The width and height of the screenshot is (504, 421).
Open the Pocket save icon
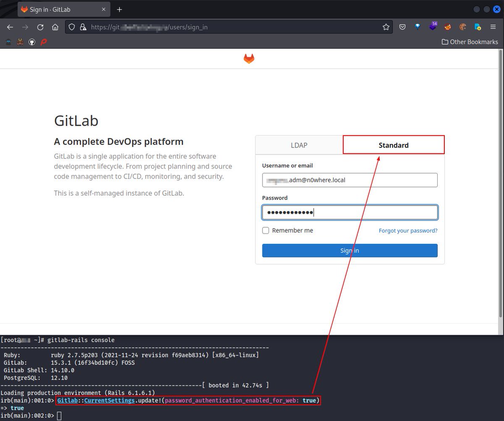(402, 27)
